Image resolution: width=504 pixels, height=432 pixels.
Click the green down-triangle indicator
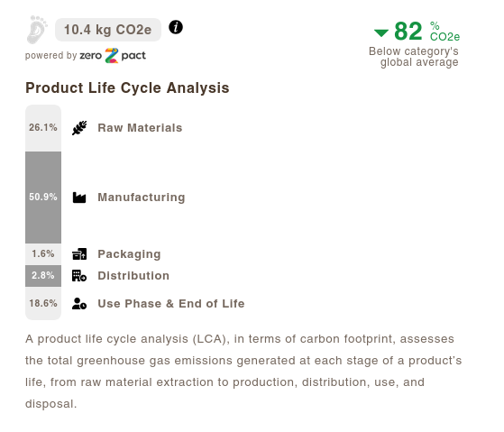click(x=381, y=32)
